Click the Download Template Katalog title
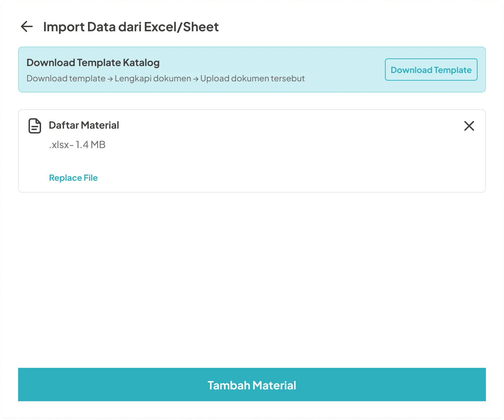The height and width of the screenshot is (420, 504). (x=93, y=63)
